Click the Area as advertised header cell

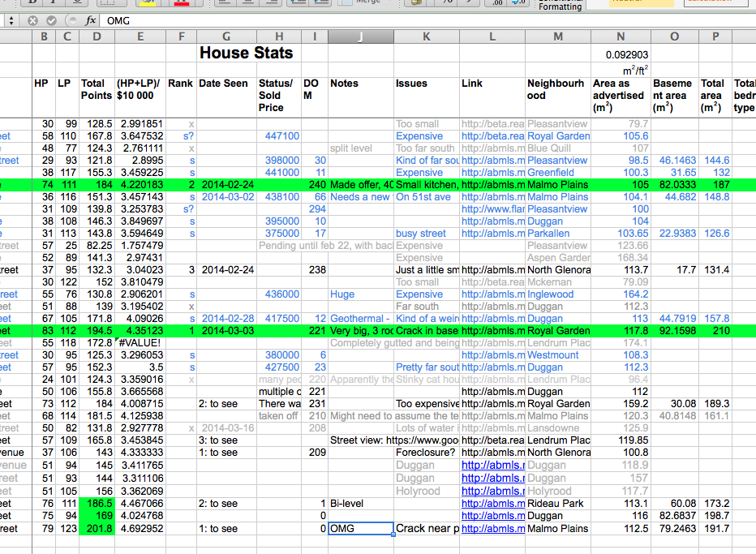coord(621,96)
